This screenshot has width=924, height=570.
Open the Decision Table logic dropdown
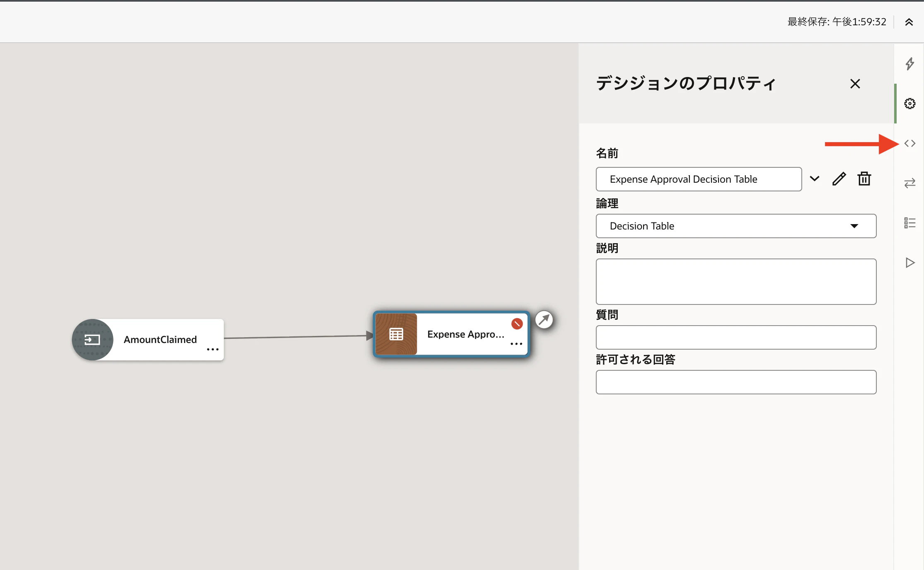[x=736, y=226]
